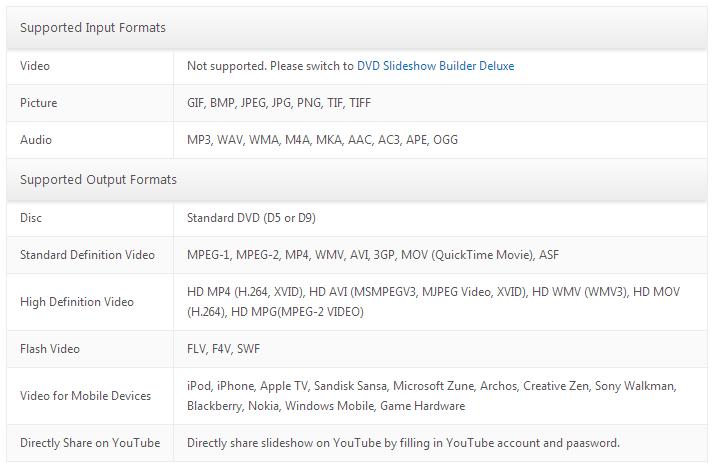The image size is (712, 467).
Task: Click the Supported Output Formats header
Action: pos(98,180)
